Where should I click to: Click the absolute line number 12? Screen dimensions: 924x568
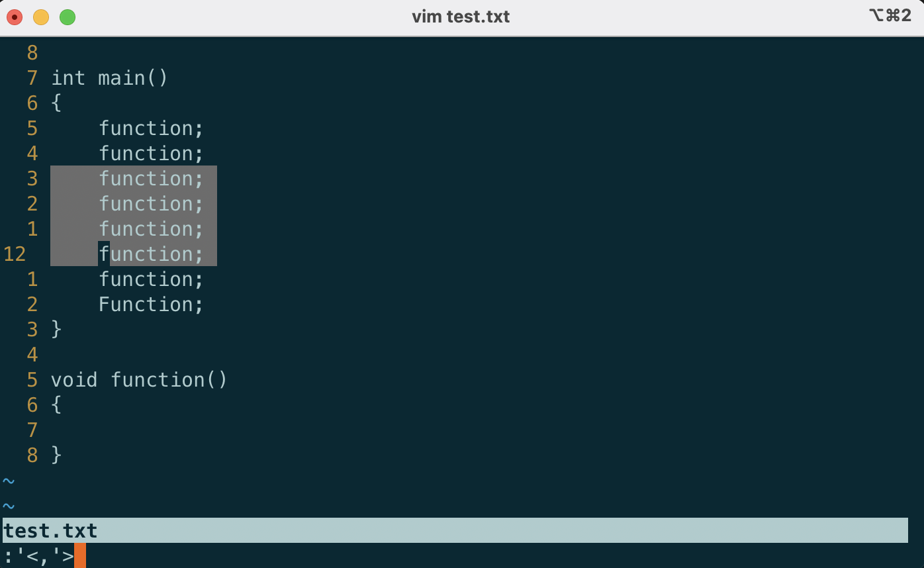(x=15, y=254)
